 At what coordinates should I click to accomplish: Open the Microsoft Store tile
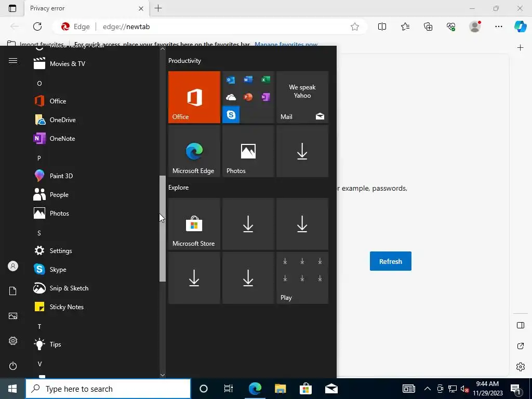coord(194,224)
